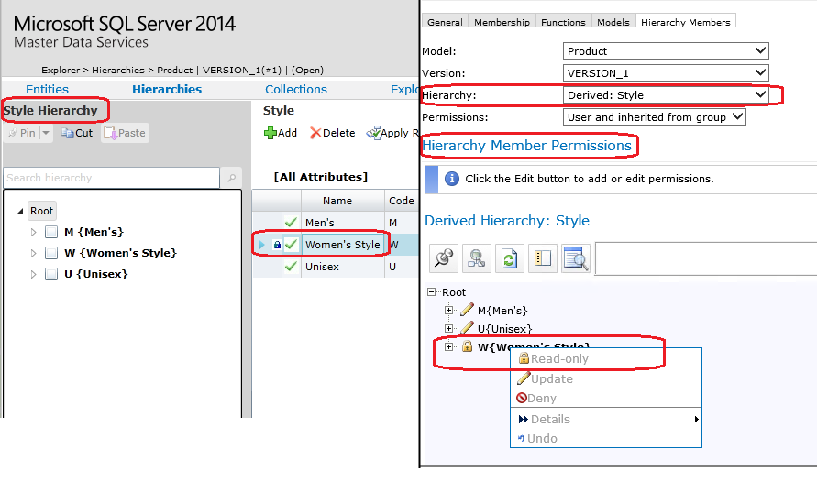Click the Pin button in Style Hierarchy
817x504 pixels.
22,133
